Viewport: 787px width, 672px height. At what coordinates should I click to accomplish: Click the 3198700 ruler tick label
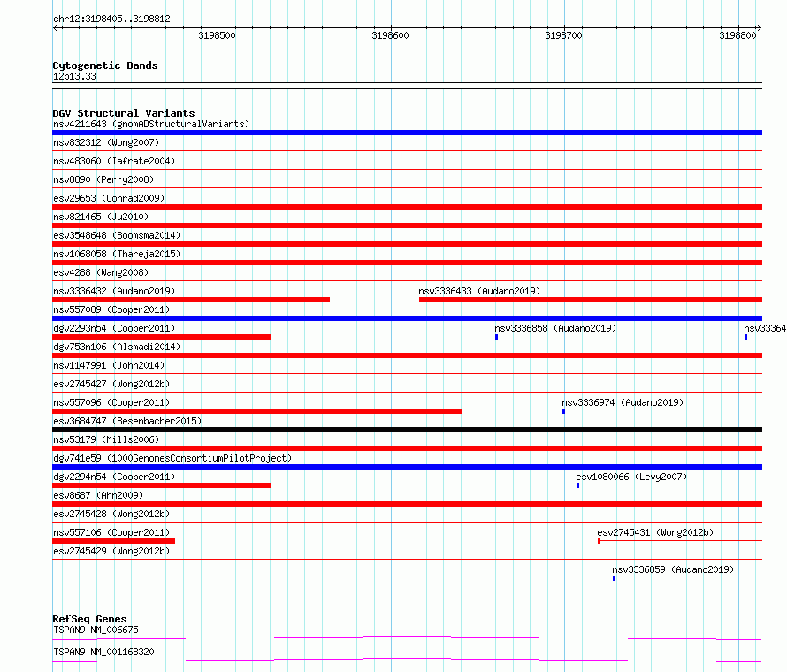click(563, 35)
